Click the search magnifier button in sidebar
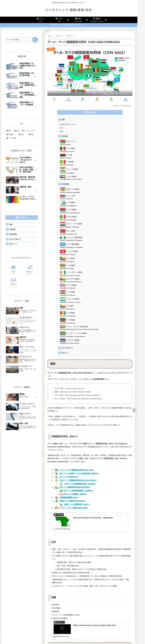The height and width of the screenshot is (644, 145). click(35, 39)
